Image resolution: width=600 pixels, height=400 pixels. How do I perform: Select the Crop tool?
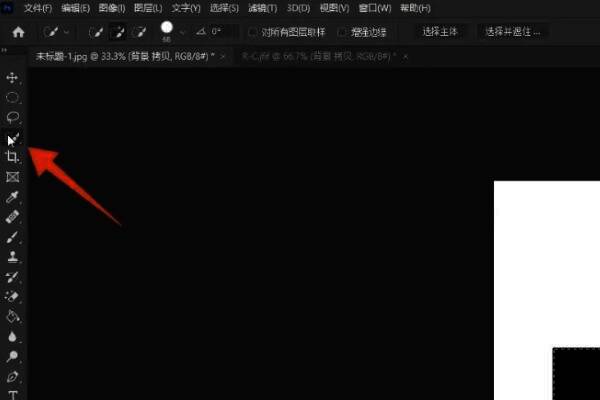click(12, 157)
